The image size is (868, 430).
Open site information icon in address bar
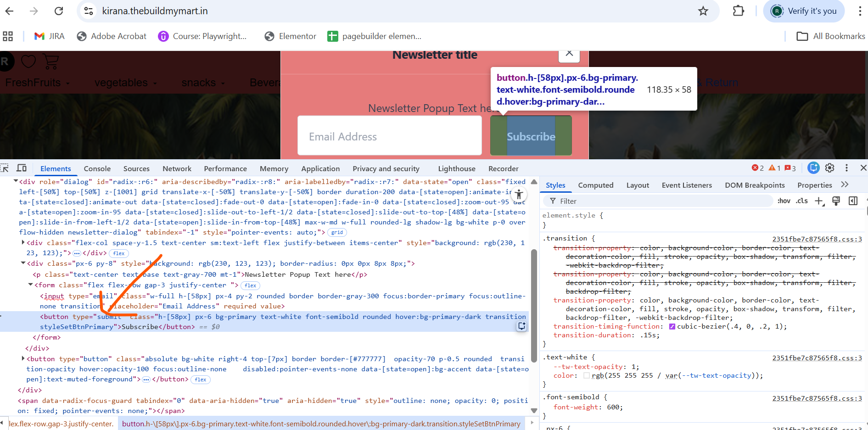click(x=89, y=11)
